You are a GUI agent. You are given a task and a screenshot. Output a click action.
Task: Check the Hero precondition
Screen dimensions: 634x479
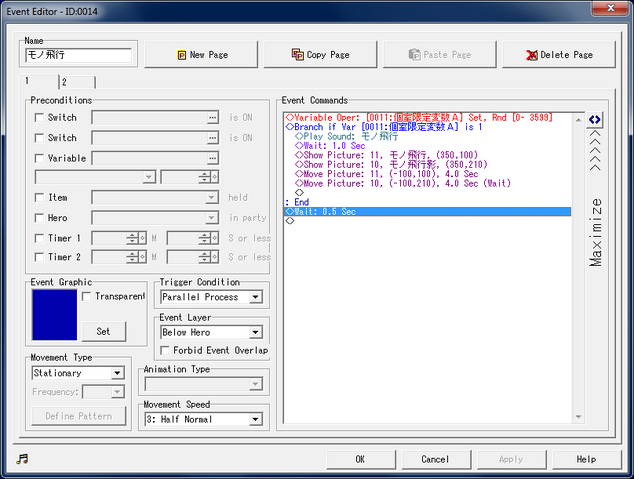pos(39,218)
